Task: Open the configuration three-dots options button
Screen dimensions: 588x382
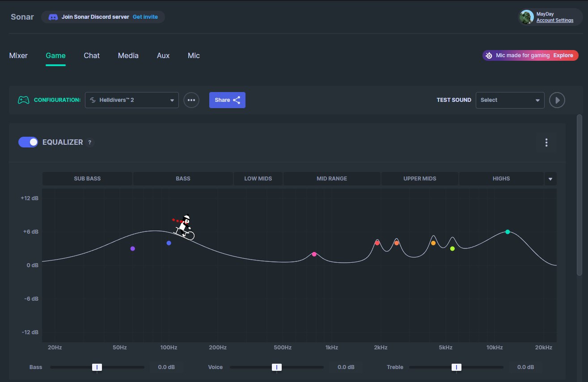Action: click(x=191, y=100)
